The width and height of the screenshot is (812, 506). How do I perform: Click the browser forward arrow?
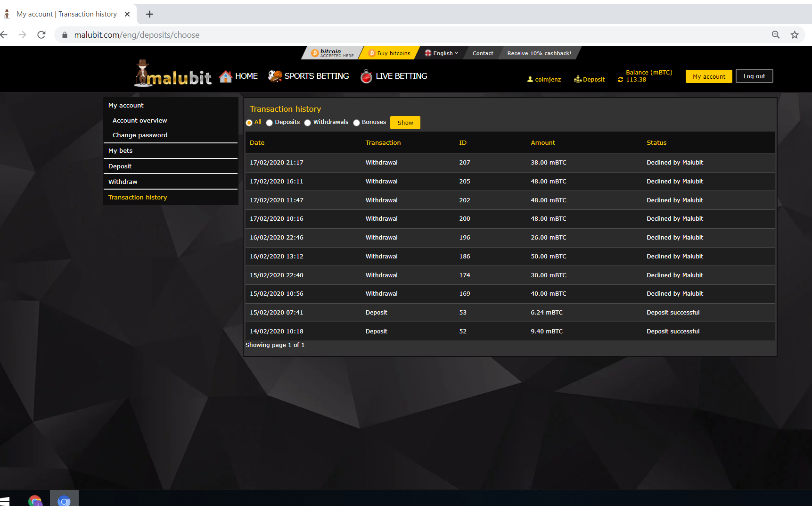[22, 35]
